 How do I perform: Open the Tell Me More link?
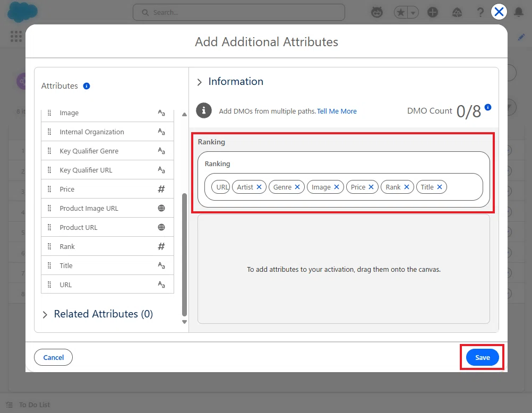pos(337,111)
